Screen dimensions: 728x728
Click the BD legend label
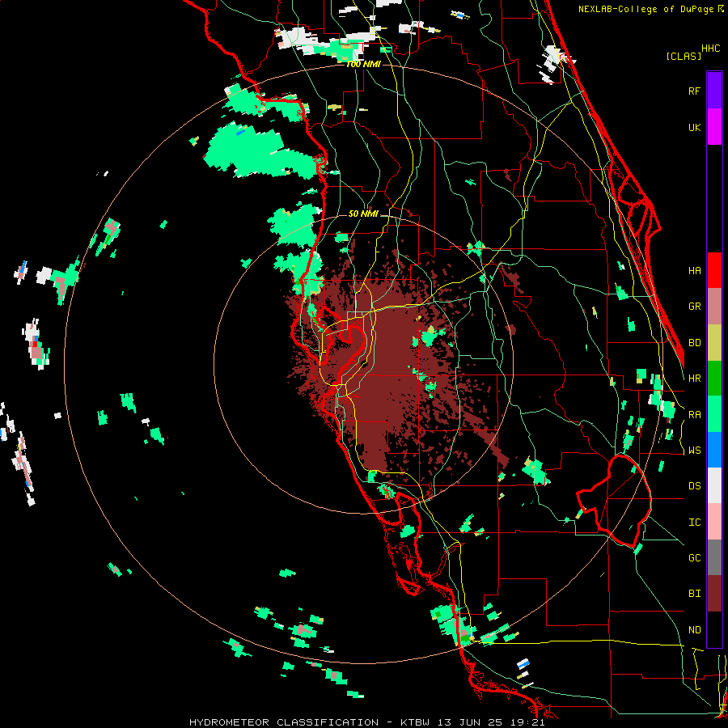point(694,343)
